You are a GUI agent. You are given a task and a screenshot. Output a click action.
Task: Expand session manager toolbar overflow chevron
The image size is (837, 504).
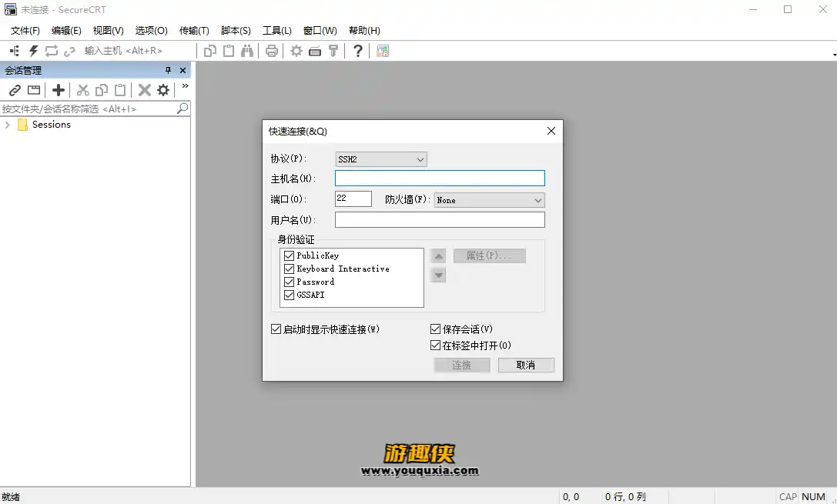tap(186, 86)
